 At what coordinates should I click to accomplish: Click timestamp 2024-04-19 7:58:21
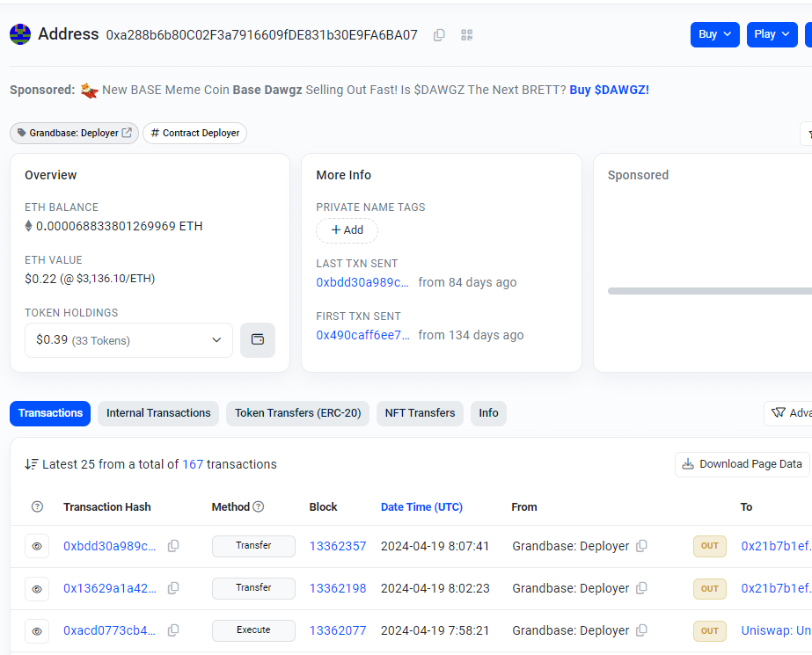[435, 630]
